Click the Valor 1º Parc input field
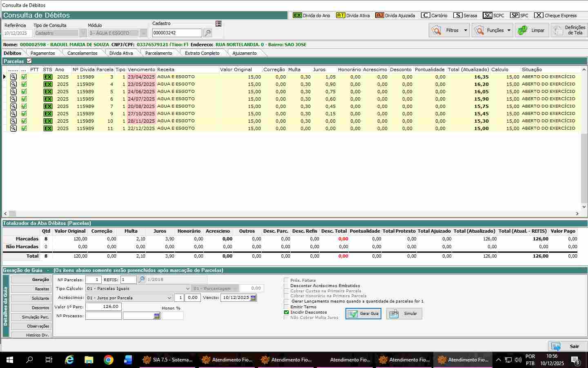This screenshot has height=368, width=588. pyautogui.click(x=103, y=307)
